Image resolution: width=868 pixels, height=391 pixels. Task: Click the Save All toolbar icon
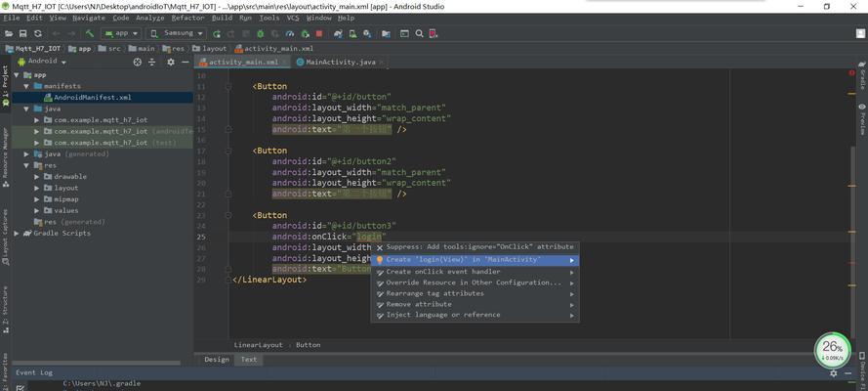coord(22,34)
